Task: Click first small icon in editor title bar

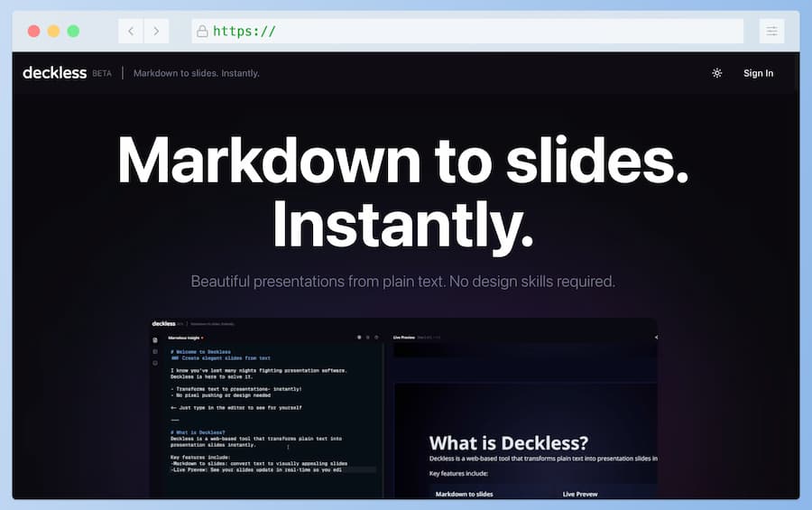Action: [x=358, y=337]
